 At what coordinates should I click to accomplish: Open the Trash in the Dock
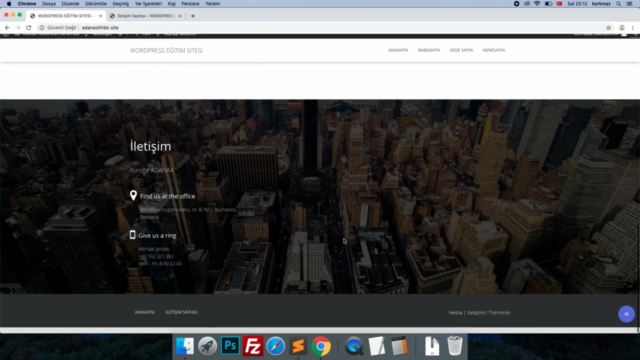point(455,346)
